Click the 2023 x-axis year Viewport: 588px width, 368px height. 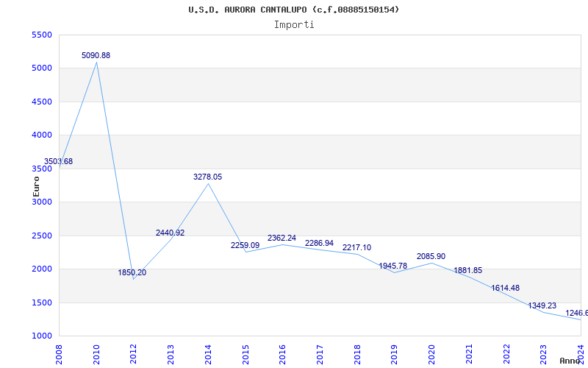tap(543, 354)
